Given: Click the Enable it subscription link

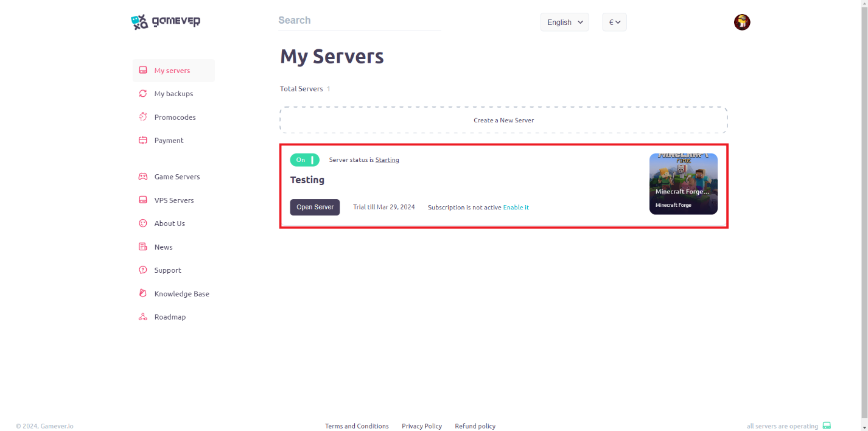Looking at the screenshot, I should coord(516,208).
